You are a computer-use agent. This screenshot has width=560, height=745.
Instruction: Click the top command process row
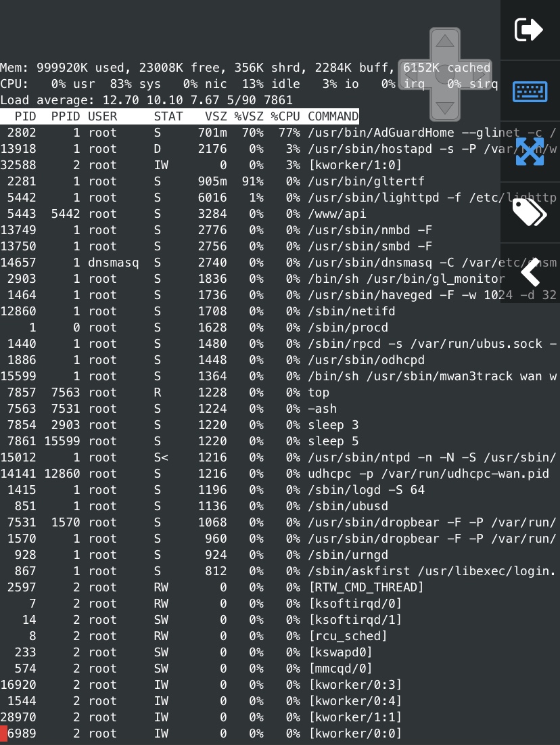click(203, 392)
